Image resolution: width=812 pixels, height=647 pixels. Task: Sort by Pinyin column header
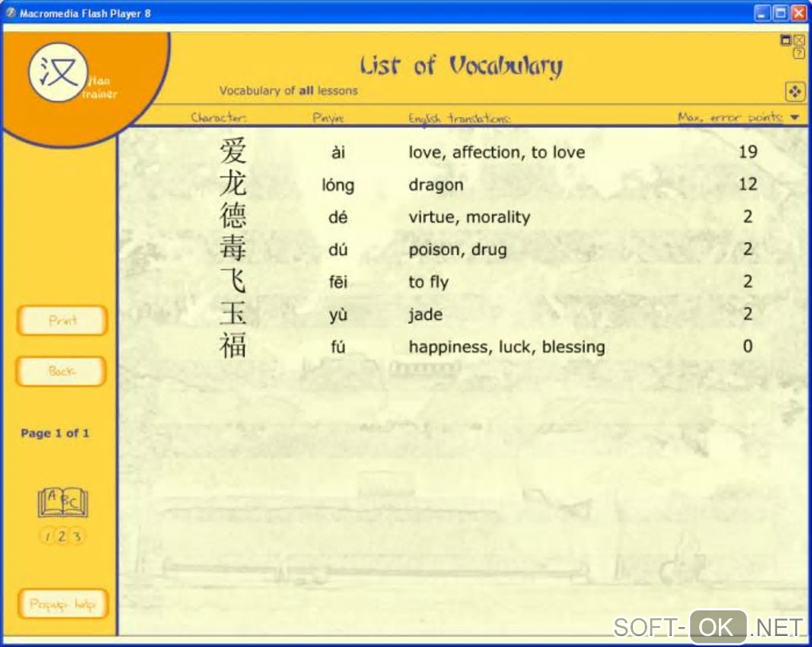328,118
